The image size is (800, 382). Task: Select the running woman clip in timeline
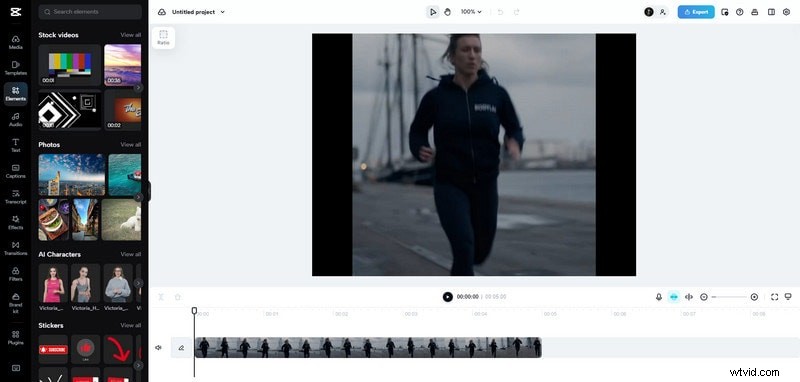(x=368, y=347)
